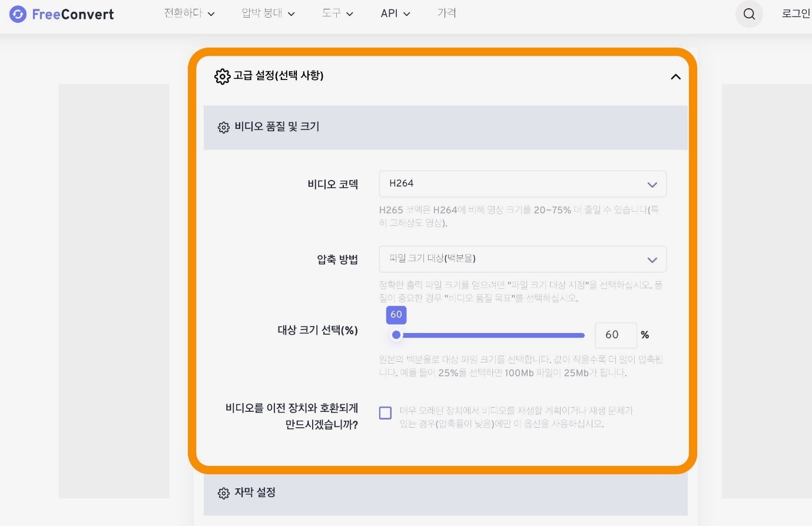
Task: Click the target size percent input field
Action: click(615, 335)
